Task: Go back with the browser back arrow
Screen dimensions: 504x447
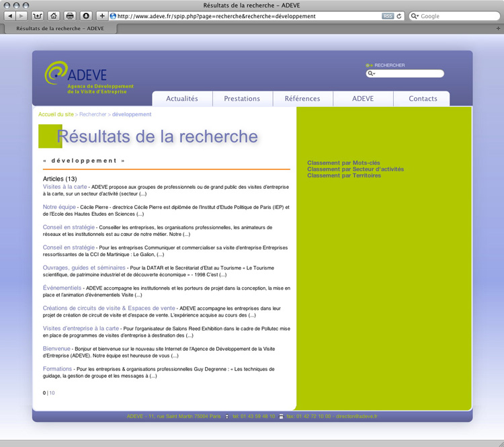Action: 10,15
